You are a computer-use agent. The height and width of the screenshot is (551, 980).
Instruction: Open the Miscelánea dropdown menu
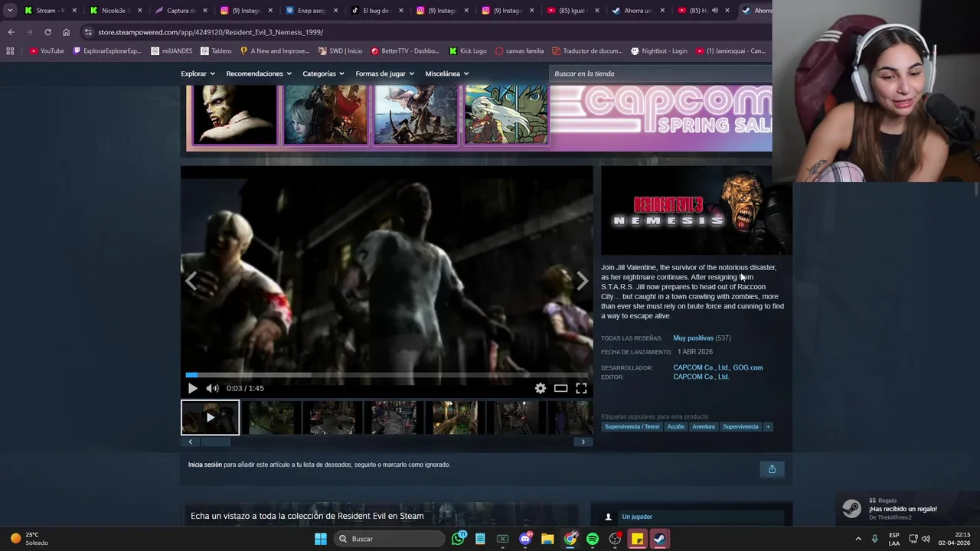click(446, 73)
